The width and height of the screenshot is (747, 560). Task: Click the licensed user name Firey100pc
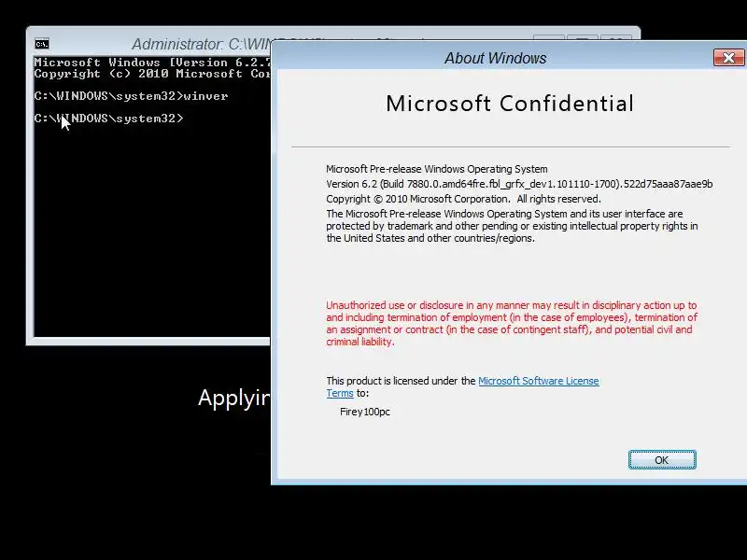(x=365, y=412)
